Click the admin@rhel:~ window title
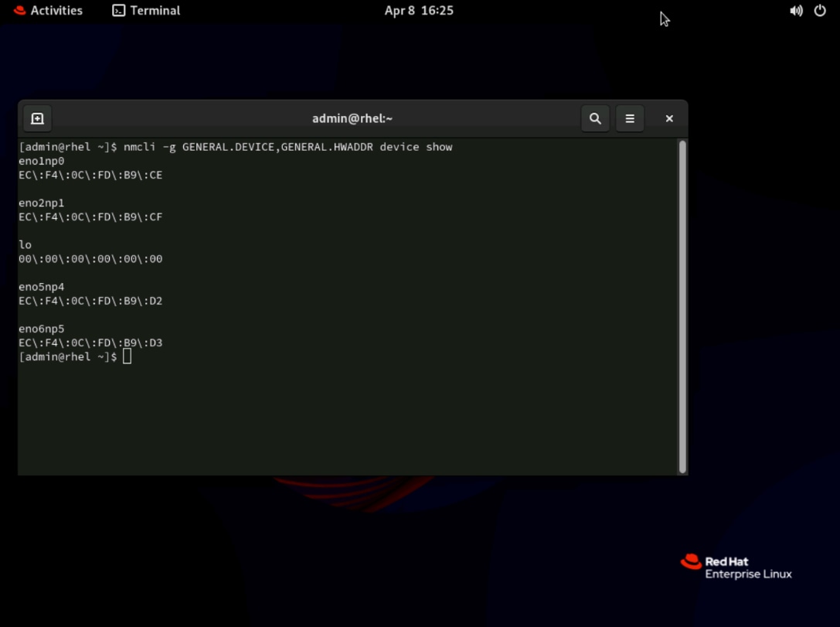Viewport: 840px width, 627px height. coord(352,118)
